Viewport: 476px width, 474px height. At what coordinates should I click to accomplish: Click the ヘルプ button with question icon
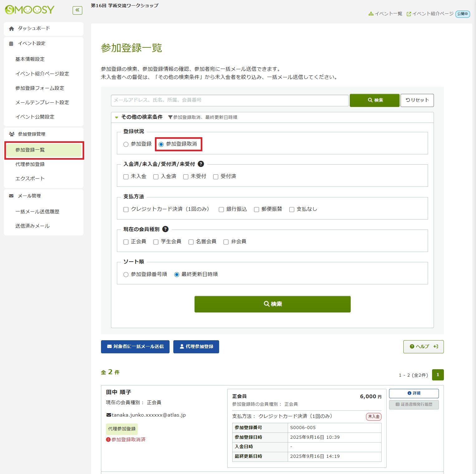[x=423, y=346]
